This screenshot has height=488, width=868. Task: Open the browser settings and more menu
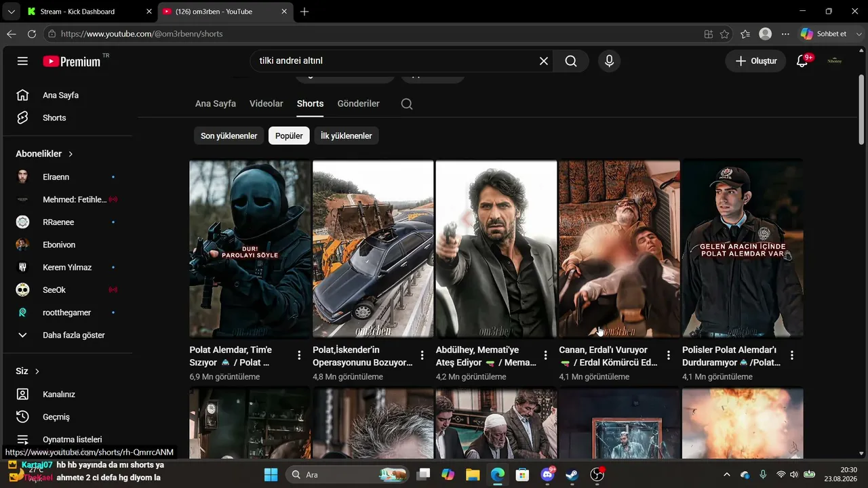pyautogui.click(x=785, y=34)
